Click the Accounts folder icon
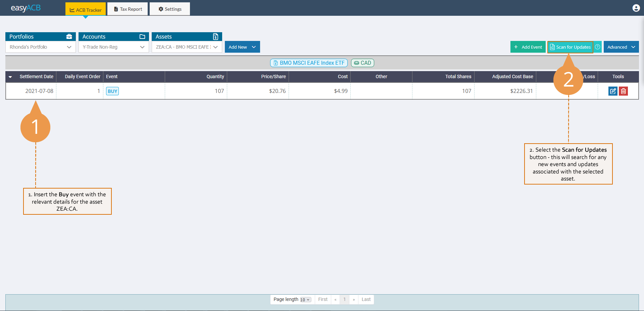The height and width of the screenshot is (311, 644). coord(142,36)
